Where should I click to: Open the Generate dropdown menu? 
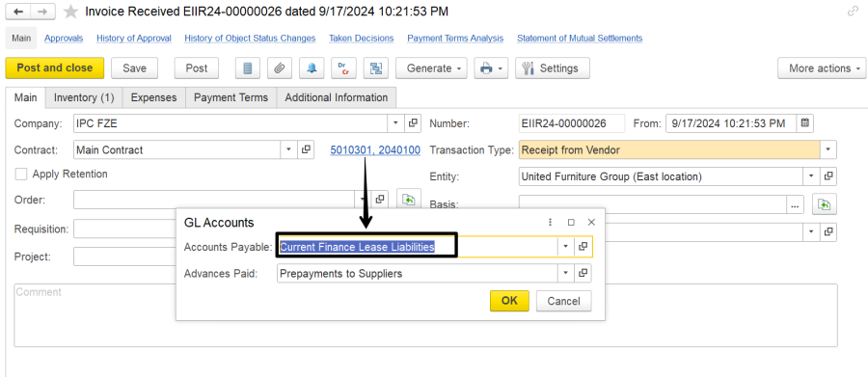pyautogui.click(x=431, y=68)
